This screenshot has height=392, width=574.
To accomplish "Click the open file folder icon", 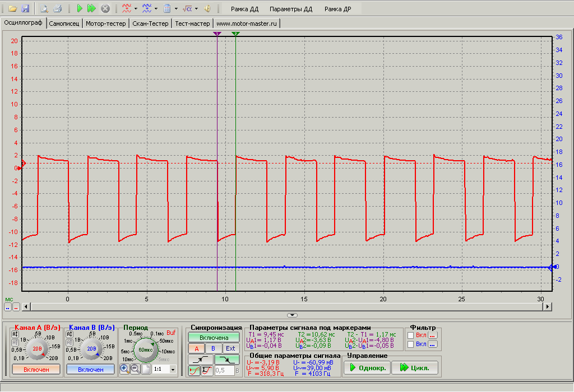I will tap(12, 9).
